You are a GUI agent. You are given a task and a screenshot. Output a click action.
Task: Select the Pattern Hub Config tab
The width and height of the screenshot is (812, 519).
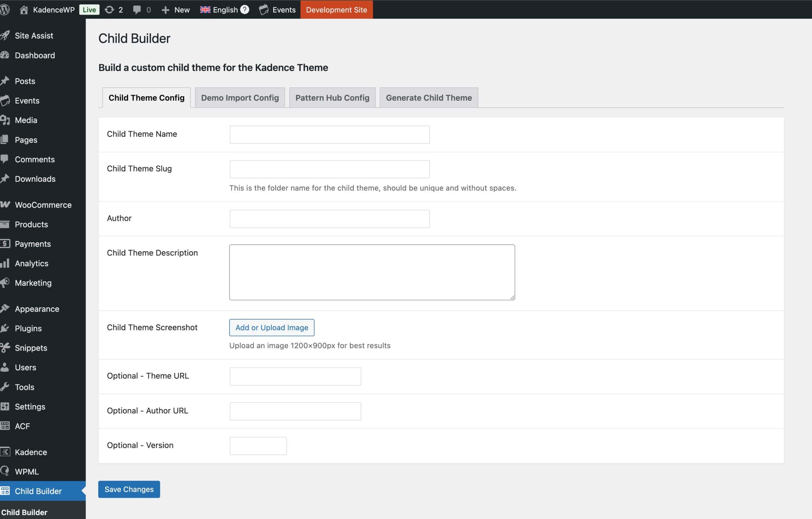(x=332, y=97)
